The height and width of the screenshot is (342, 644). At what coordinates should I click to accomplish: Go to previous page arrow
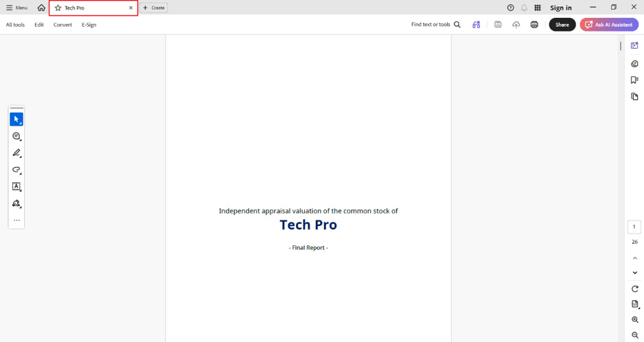[634, 258]
